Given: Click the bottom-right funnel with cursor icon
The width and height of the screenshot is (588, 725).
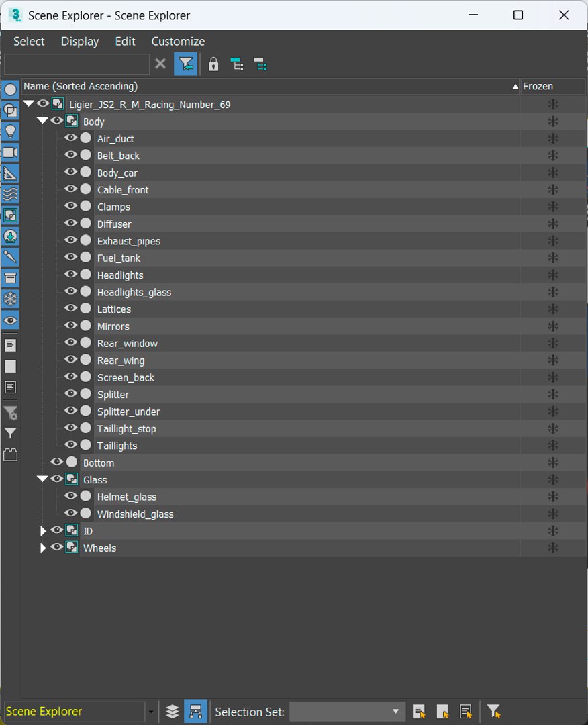Looking at the screenshot, I should [494, 711].
